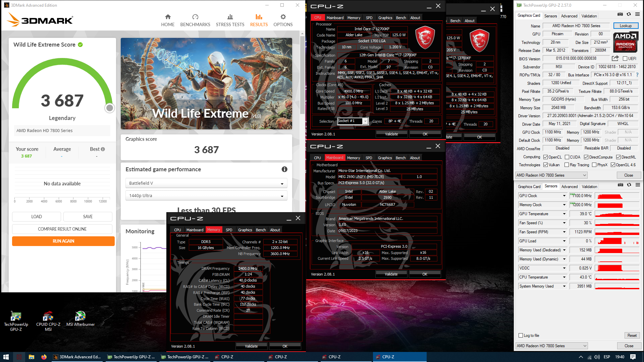Open 1440p Ultra resolution dropdown
This screenshot has height=362, width=644.
[x=206, y=196]
